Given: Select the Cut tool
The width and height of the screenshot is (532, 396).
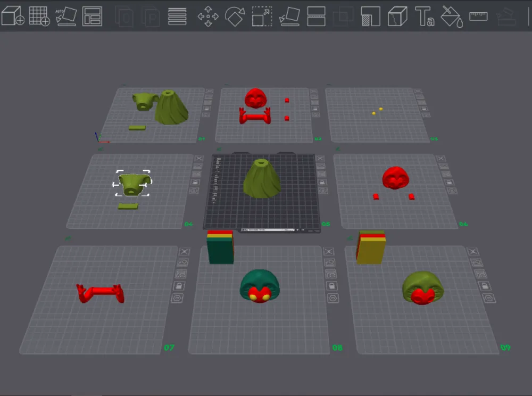Looking at the screenshot, I should tap(317, 16).
